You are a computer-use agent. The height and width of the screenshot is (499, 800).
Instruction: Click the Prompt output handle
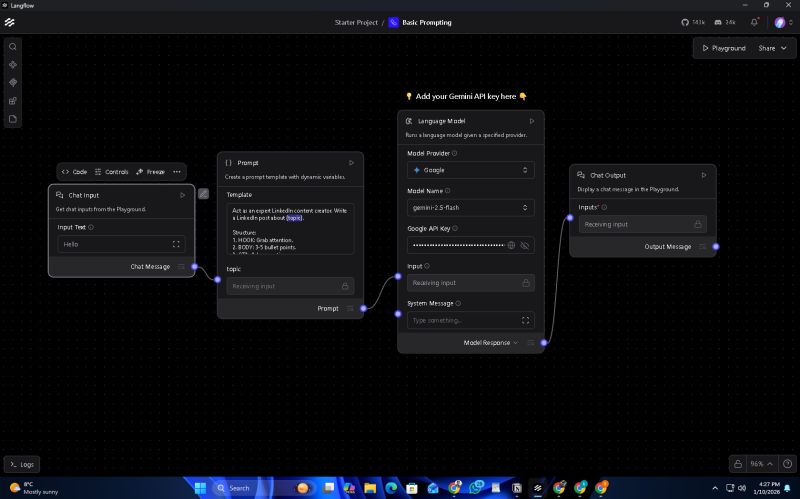363,308
